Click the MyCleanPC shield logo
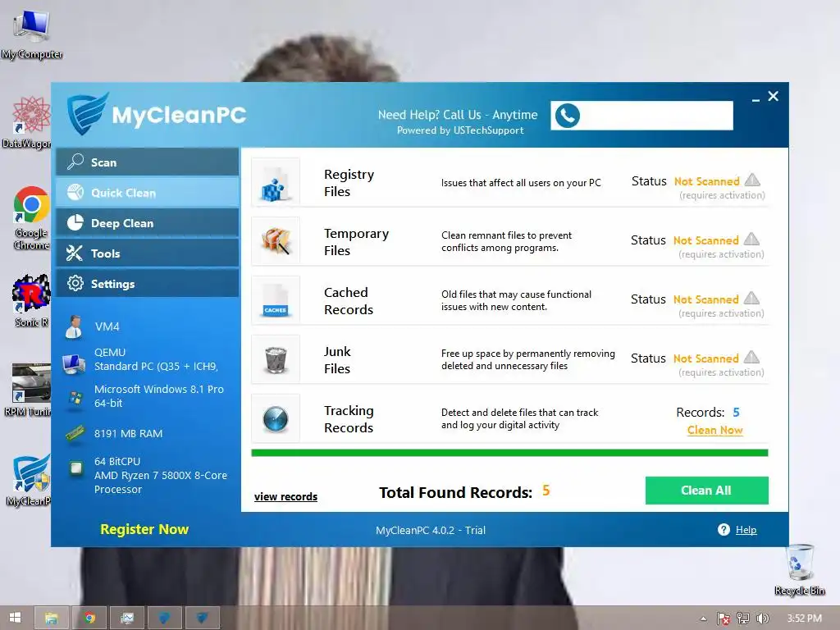The height and width of the screenshot is (630, 840). click(x=87, y=113)
